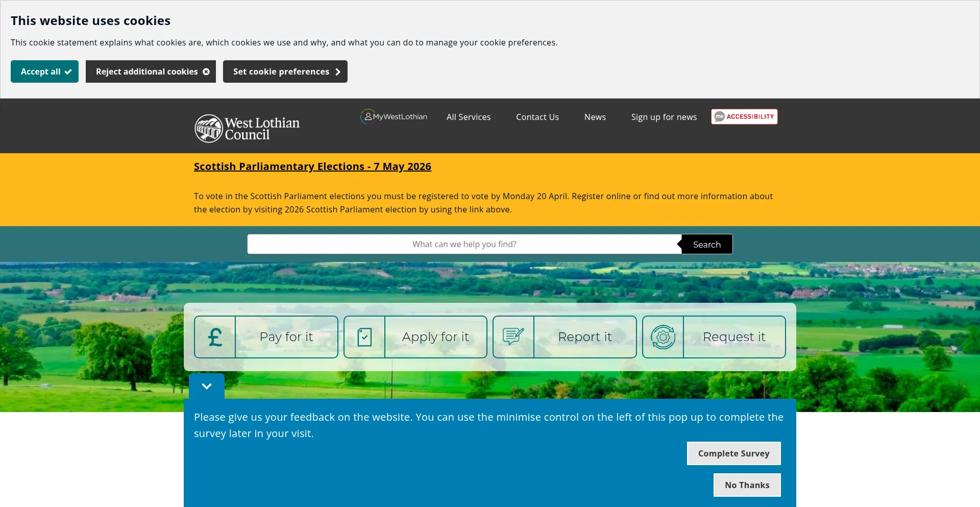This screenshot has height=507, width=980.
Task: Click the request gear cycle icon
Action: tap(663, 337)
